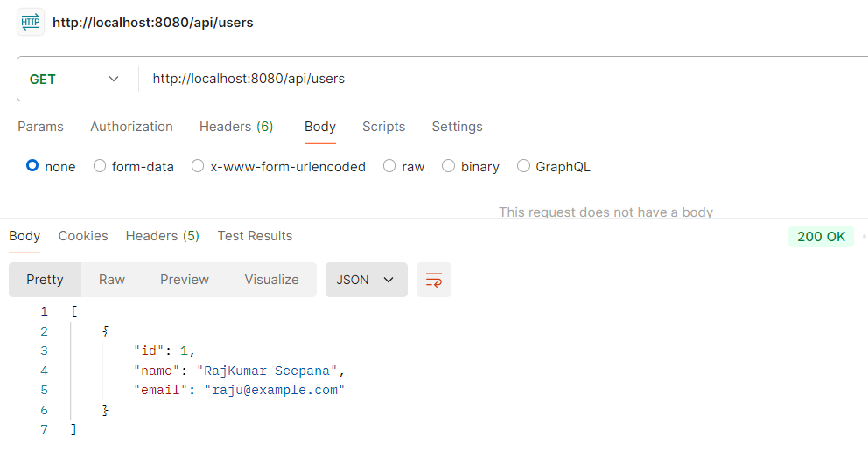Image resolution: width=868 pixels, height=472 pixels.
Task: Click the HTTP request icon
Action: [x=31, y=22]
